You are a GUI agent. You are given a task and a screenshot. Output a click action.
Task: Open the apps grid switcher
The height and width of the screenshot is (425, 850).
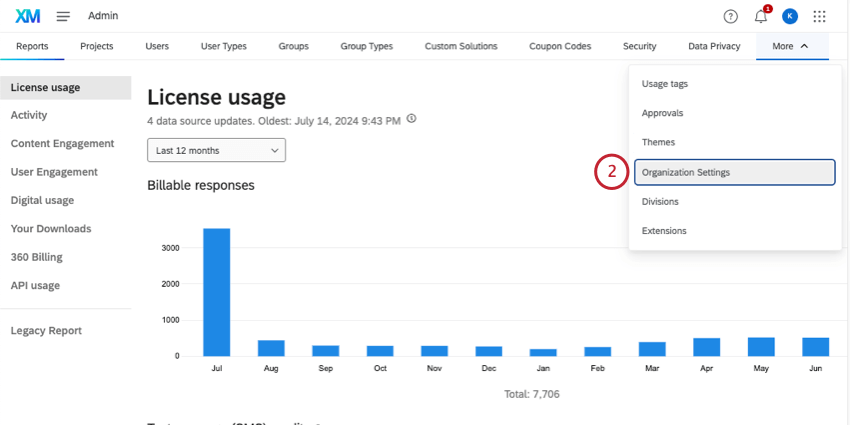(820, 16)
